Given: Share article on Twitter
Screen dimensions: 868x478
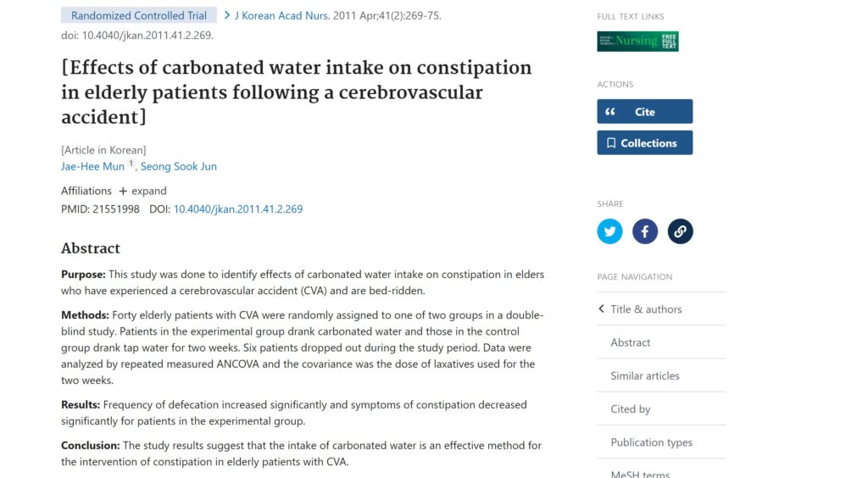Looking at the screenshot, I should pyautogui.click(x=609, y=231).
